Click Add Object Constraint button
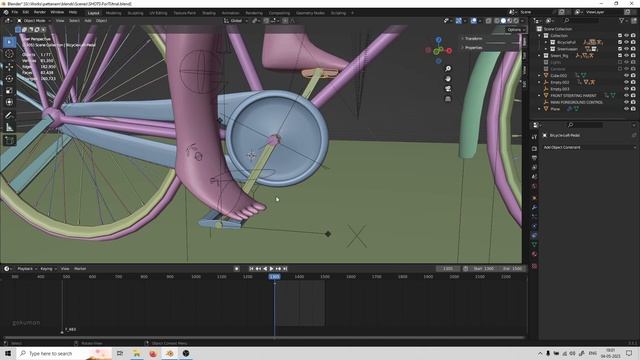Viewport: 640px width, 360px height. pyautogui.click(x=588, y=147)
